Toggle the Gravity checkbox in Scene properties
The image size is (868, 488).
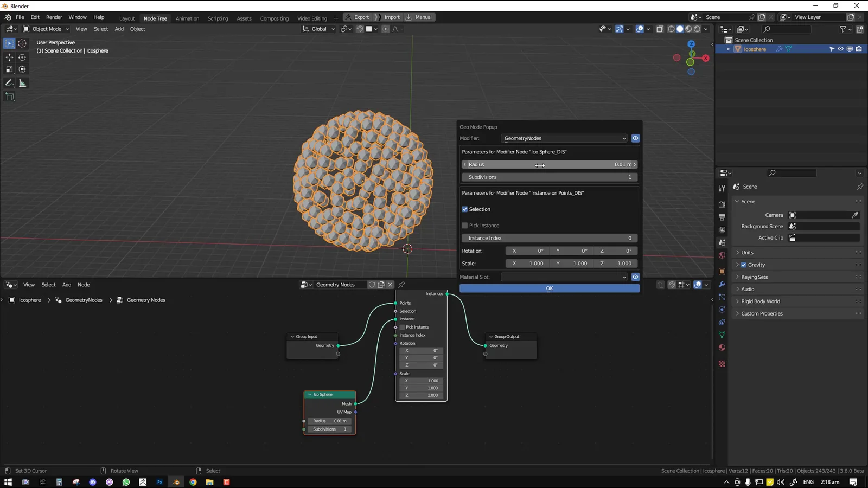[x=744, y=265]
